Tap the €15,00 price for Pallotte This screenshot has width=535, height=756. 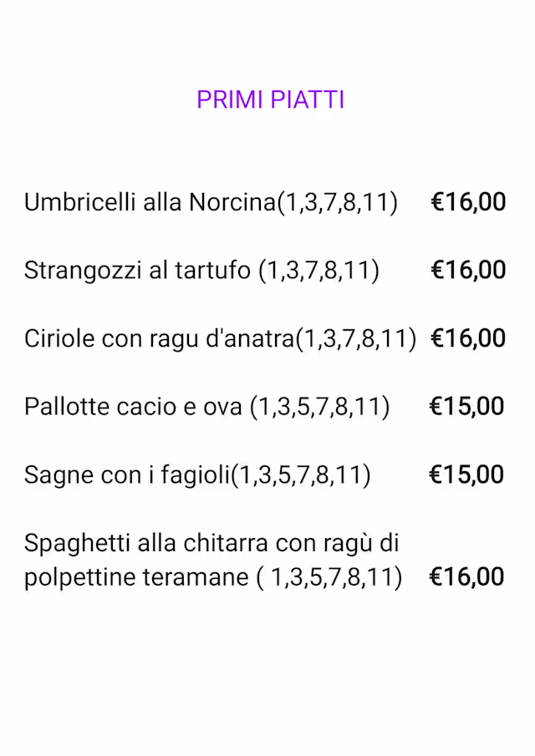point(467,407)
